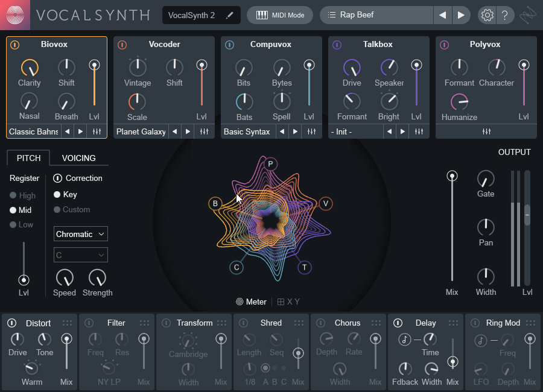Click the output Mix slider handle
The width and height of the screenshot is (543, 392).
coord(452,176)
